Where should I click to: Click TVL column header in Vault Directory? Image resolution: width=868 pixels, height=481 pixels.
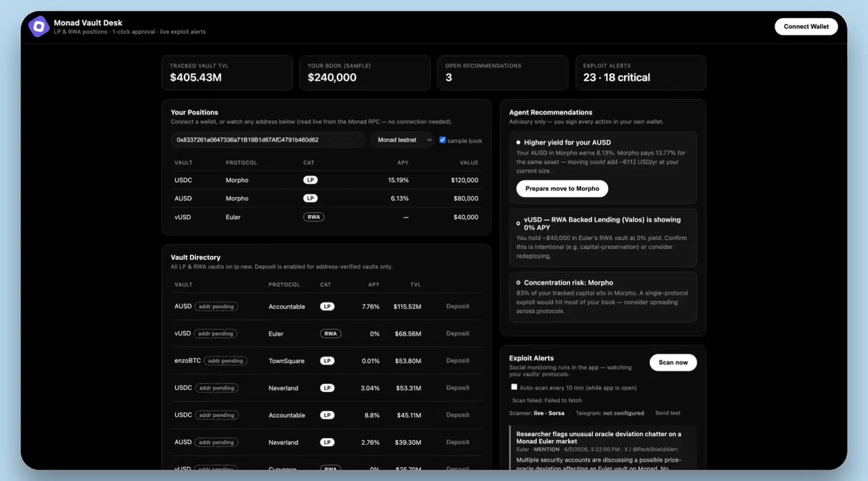[x=416, y=285]
